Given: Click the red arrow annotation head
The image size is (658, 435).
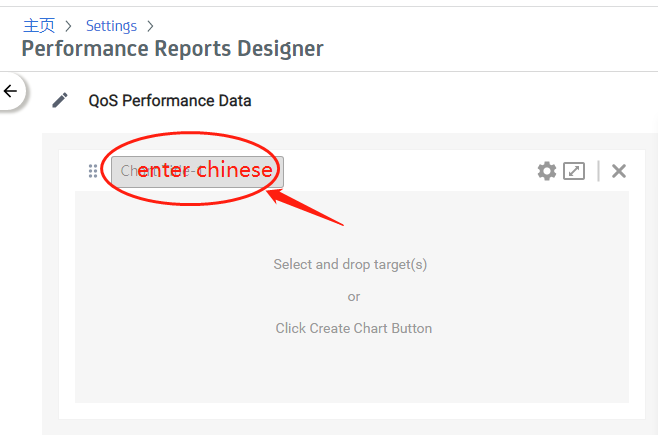Looking at the screenshot, I should click(x=274, y=197).
